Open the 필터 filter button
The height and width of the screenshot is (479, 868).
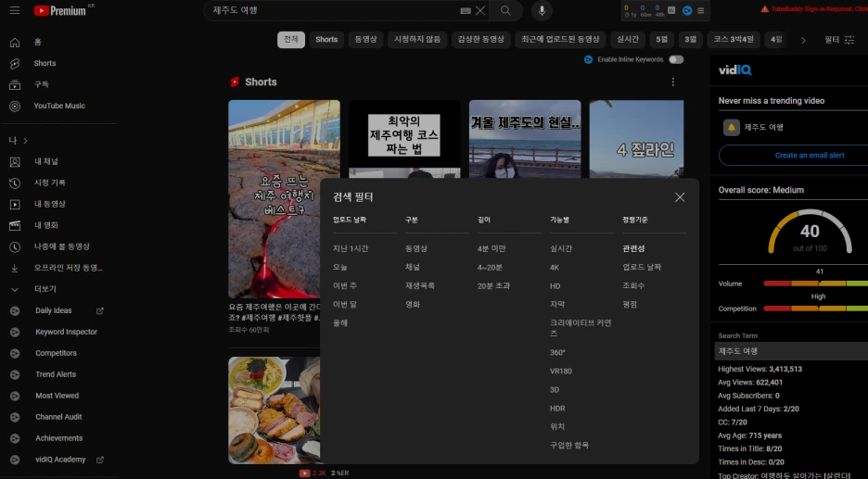[x=838, y=40]
